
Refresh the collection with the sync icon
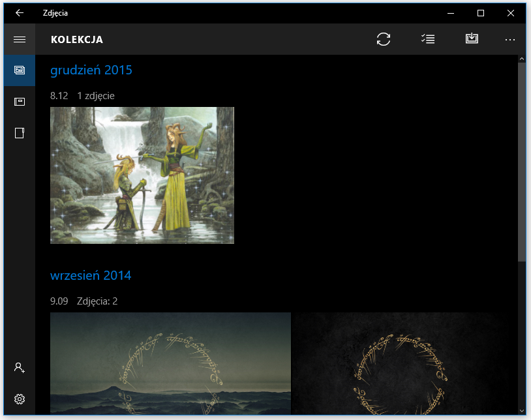coord(384,39)
